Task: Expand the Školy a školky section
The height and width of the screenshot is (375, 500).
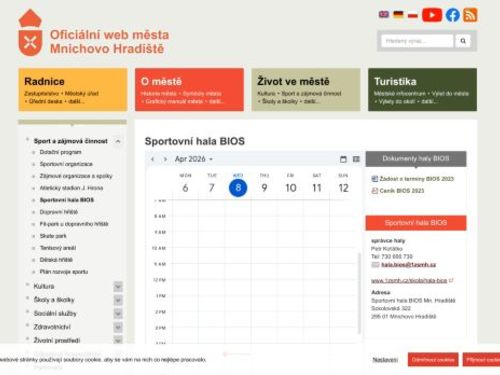Action: [118, 300]
